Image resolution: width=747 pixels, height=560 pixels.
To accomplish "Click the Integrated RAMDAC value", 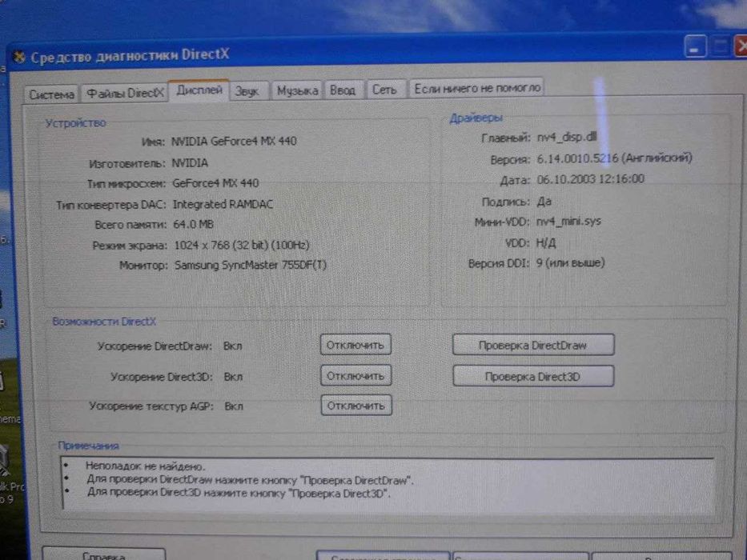I will (x=223, y=204).
